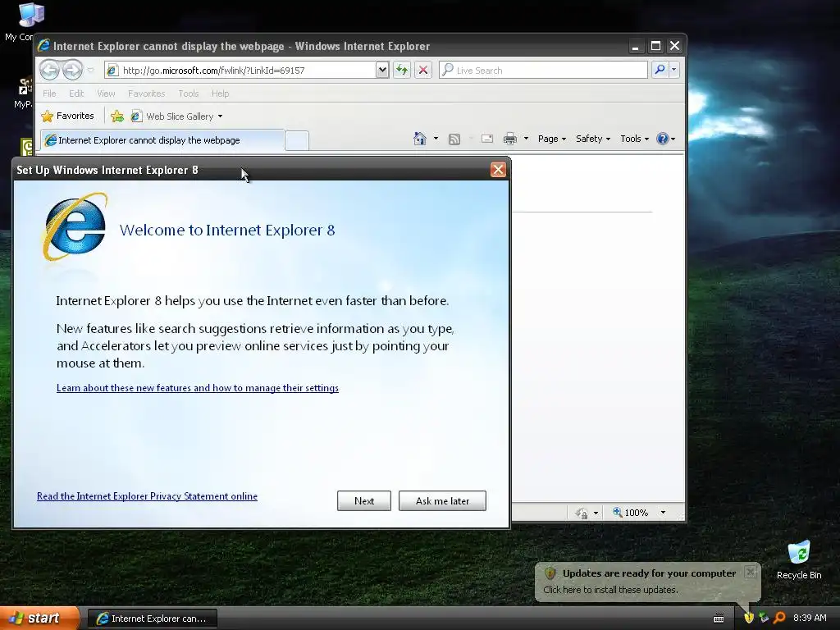
Task: Click the 8:39 AM clock
Action: 810,618
